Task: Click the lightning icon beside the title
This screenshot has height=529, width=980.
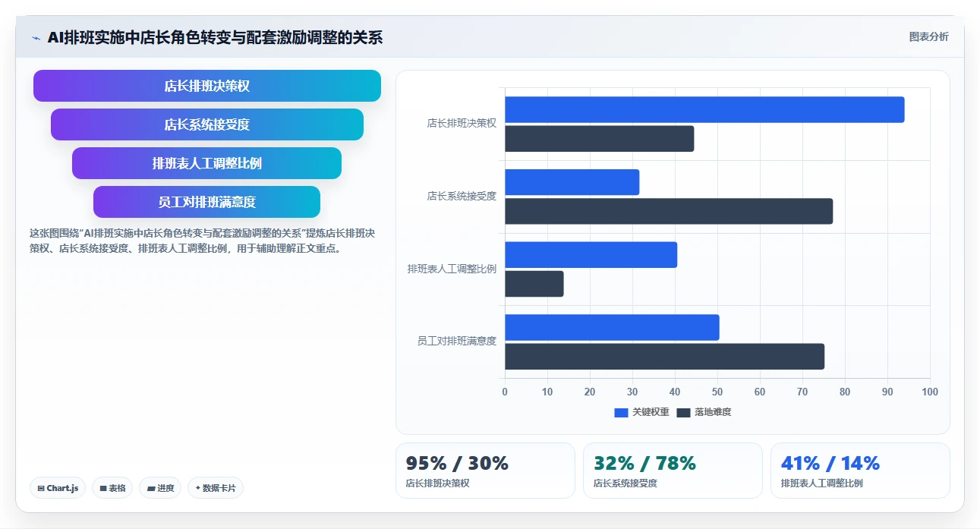Action: tap(36, 38)
